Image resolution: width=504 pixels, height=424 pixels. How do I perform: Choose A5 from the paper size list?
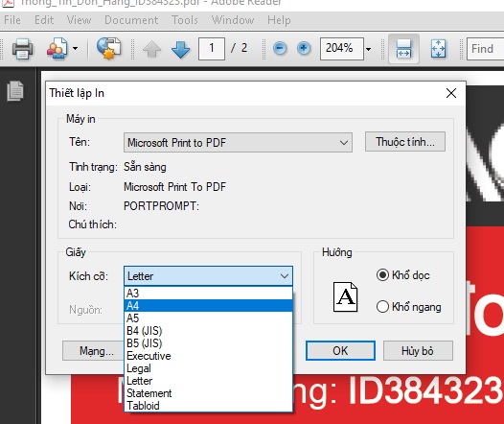click(208, 318)
